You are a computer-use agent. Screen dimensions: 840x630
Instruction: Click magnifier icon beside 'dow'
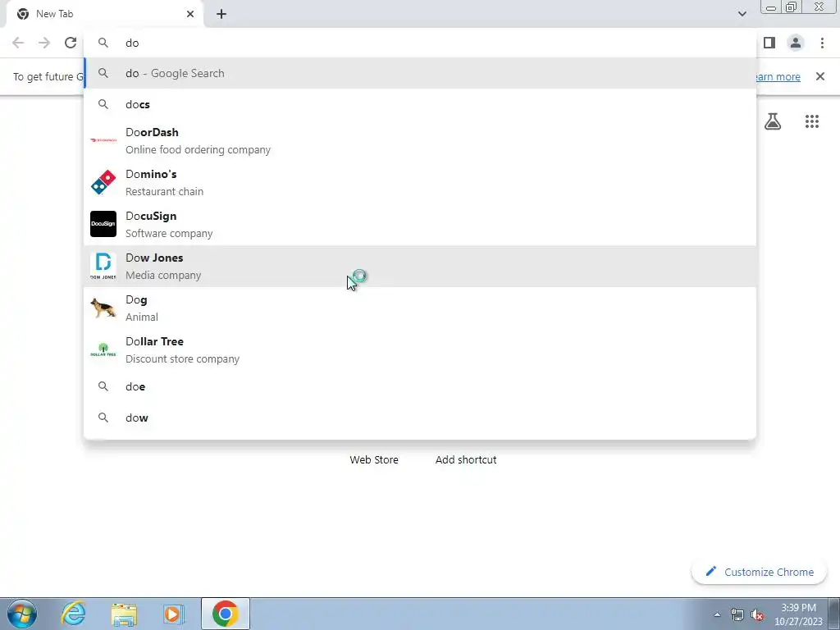coord(103,418)
